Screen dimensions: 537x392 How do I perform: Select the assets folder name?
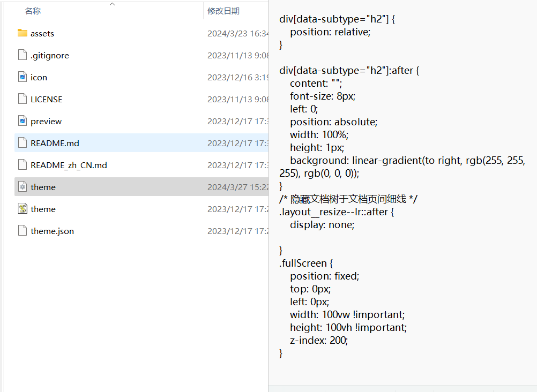pos(42,34)
